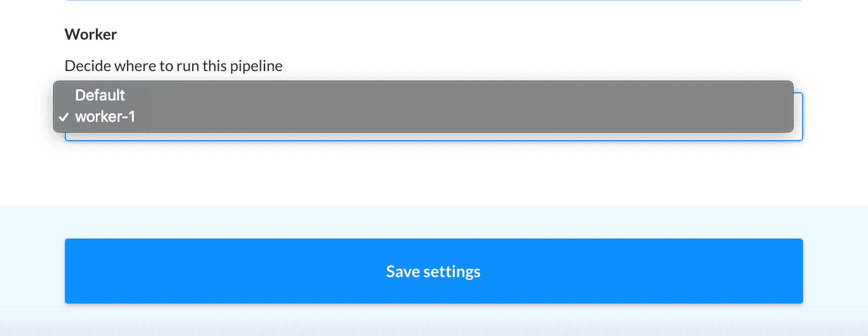The height and width of the screenshot is (336, 868).
Task: Click the Worker section heading
Action: coord(91,35)
